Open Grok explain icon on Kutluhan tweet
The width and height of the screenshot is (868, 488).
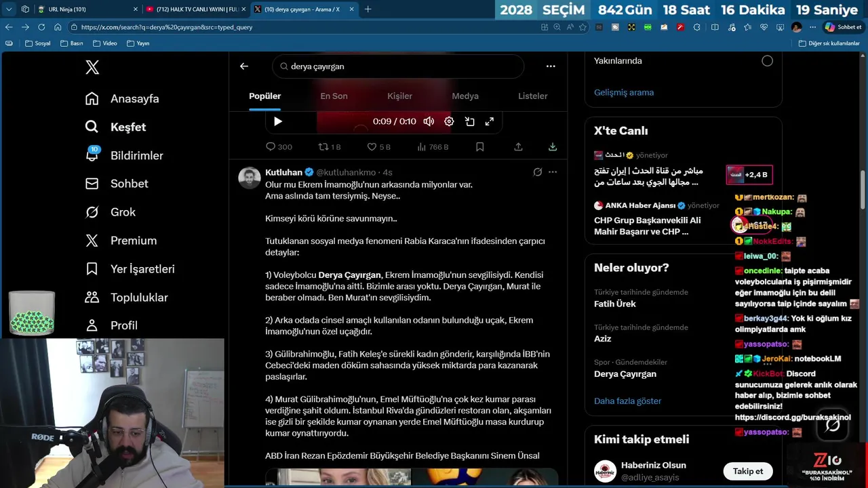click(538, 172)
